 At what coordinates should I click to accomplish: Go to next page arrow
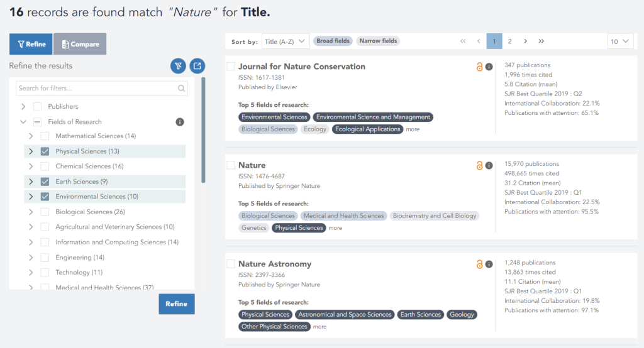(x=525, y=41)
